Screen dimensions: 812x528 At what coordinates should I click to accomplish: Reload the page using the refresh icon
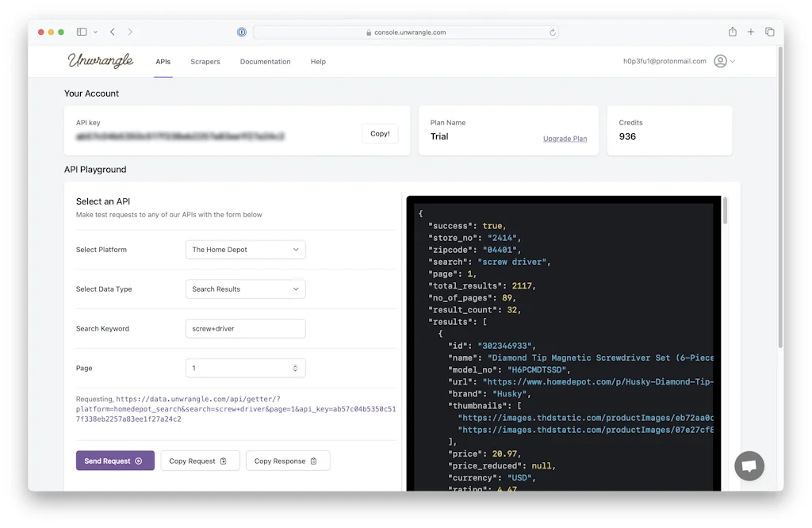pyautogui.click(x=552, y=33)
